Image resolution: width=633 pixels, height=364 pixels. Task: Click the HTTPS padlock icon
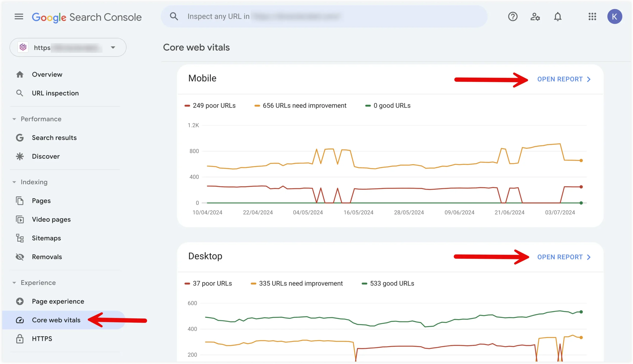pyautogui.click(x=20, y=339)
